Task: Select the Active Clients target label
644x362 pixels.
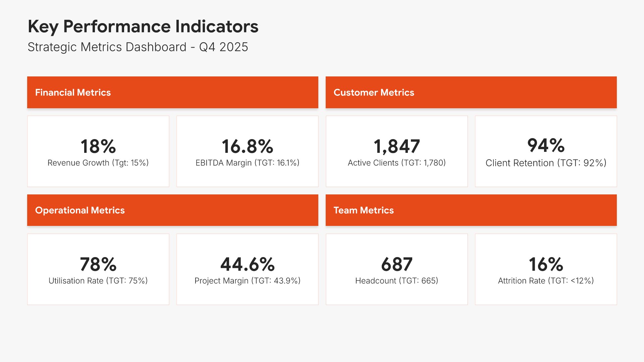Action: point(396,163)
